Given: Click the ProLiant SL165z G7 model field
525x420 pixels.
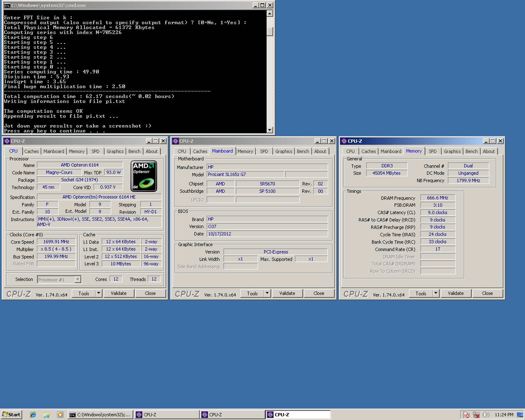Looking at the screenshot, I should pos(245,174).
